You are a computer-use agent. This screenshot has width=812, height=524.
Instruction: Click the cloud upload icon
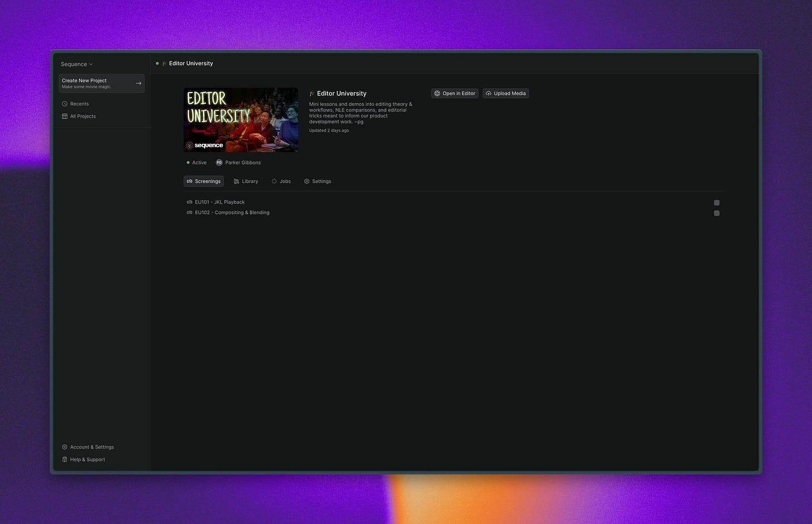489,94
